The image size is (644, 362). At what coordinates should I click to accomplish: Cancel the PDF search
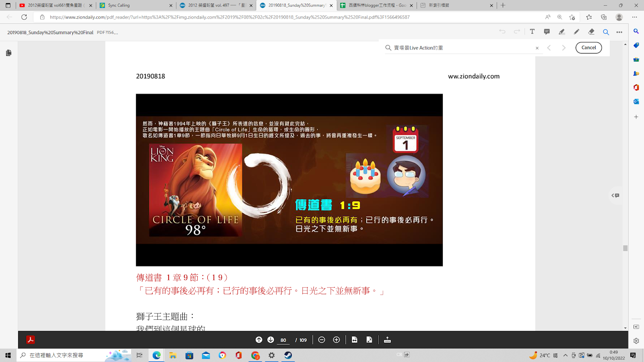(x=588, y=47)
